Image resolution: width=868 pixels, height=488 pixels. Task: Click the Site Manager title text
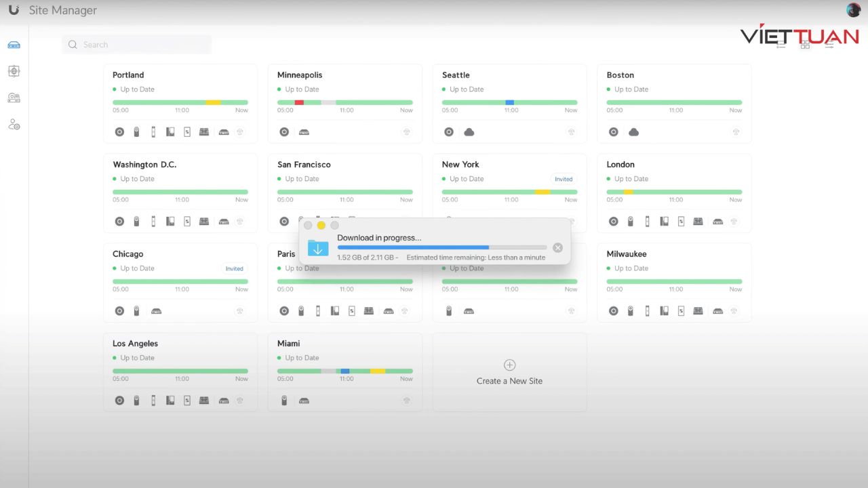[x=62, y=10]
